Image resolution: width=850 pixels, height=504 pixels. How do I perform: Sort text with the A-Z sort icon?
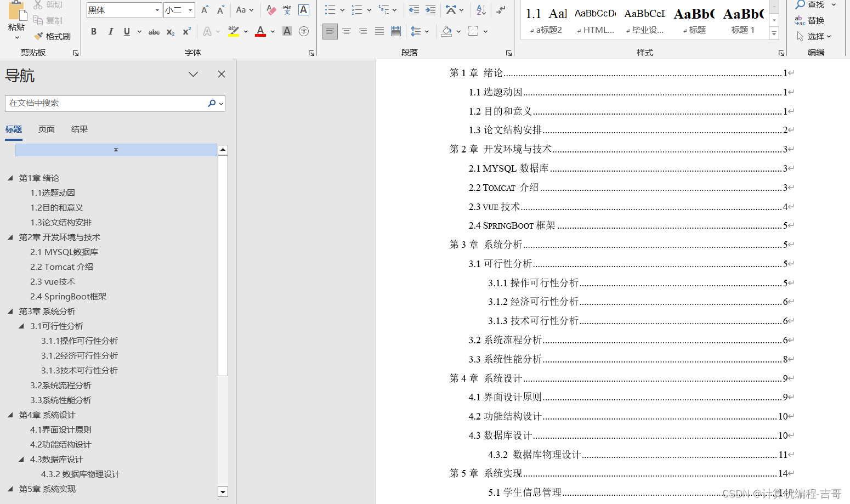point(481,10)
